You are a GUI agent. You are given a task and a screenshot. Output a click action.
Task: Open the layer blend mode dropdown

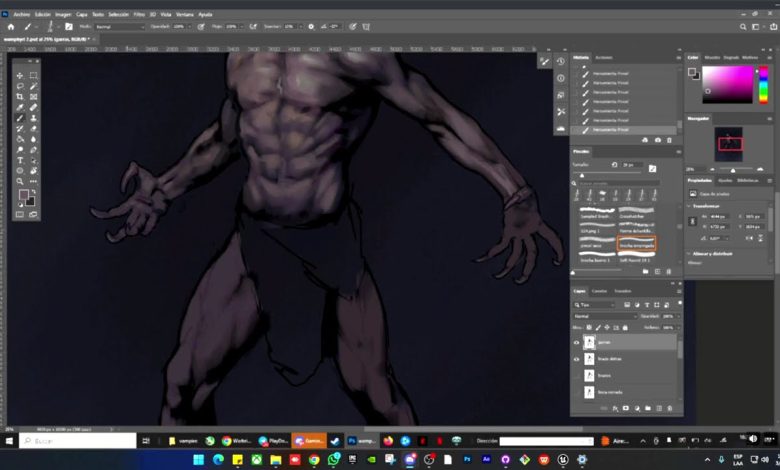[604, 316]
